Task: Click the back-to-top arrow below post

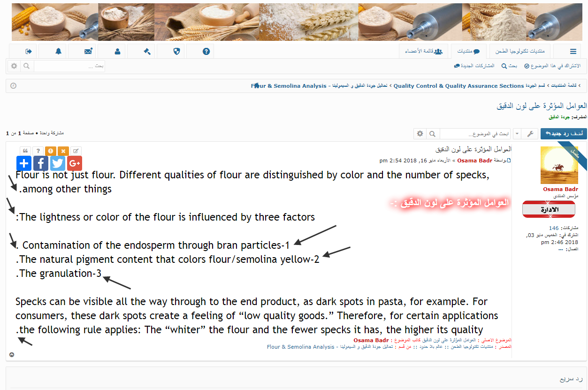Action: click(12, 354)
